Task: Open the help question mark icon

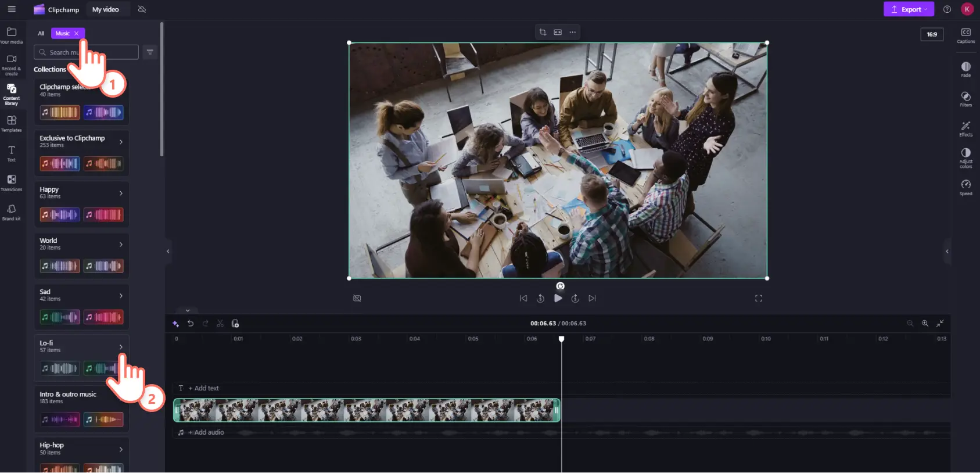Action: (x=947, y=9)
